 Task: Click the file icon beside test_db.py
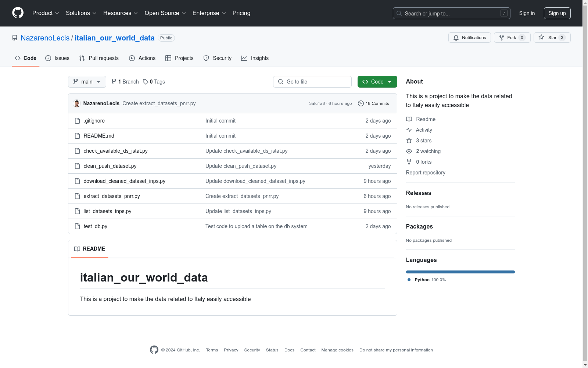(77, 226)
